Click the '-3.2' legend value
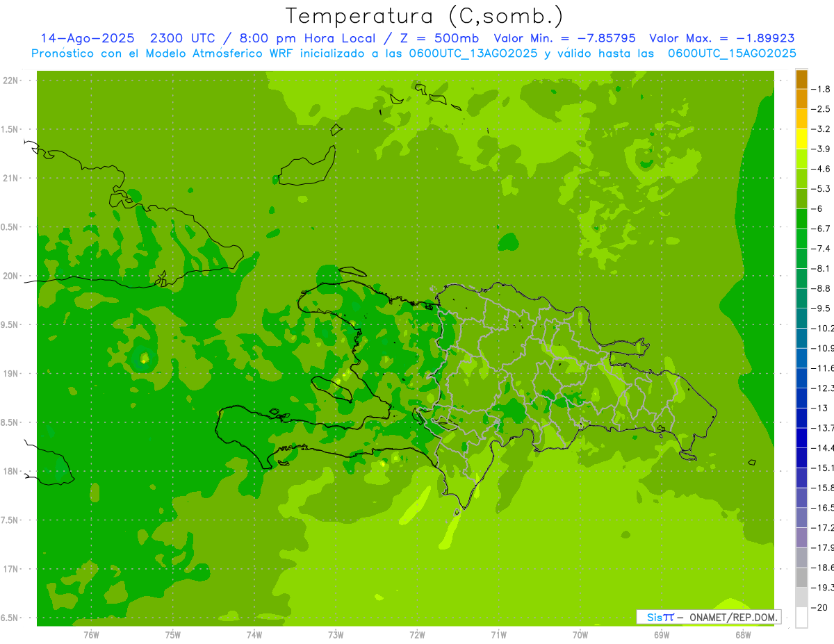Image resolution: width=834 pixels, height=644 pixels. tap(821, 129)
